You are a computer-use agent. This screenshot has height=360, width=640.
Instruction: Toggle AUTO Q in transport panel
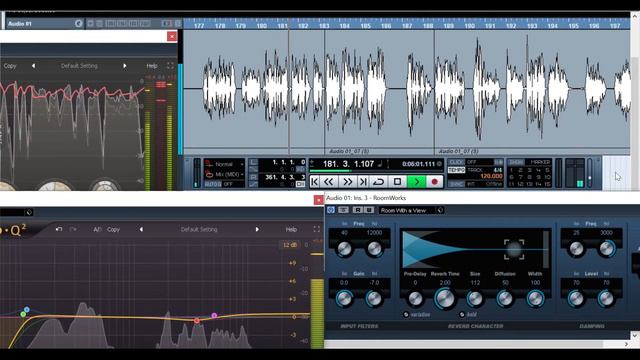coord(213,184)
